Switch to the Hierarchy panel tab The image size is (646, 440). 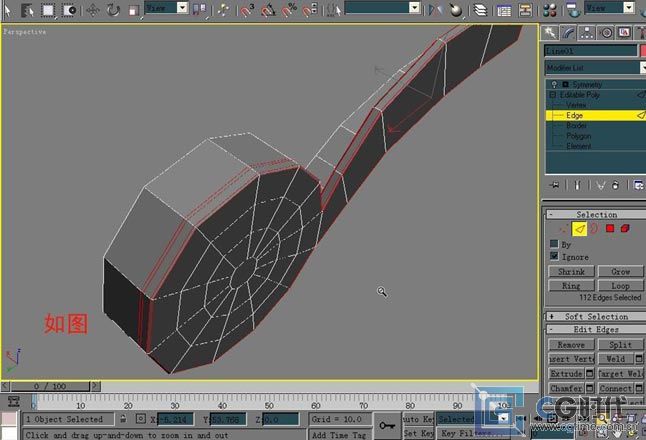(x=587, y=33)
